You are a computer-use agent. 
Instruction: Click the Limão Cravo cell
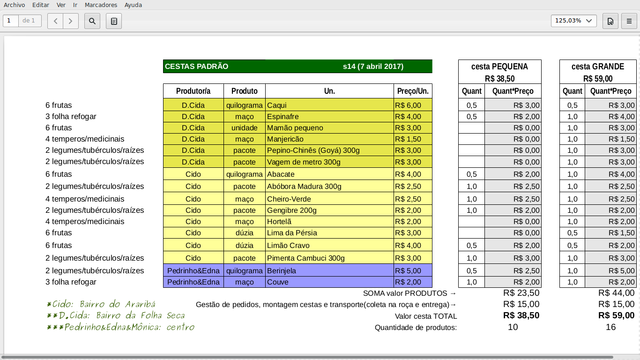329,246
